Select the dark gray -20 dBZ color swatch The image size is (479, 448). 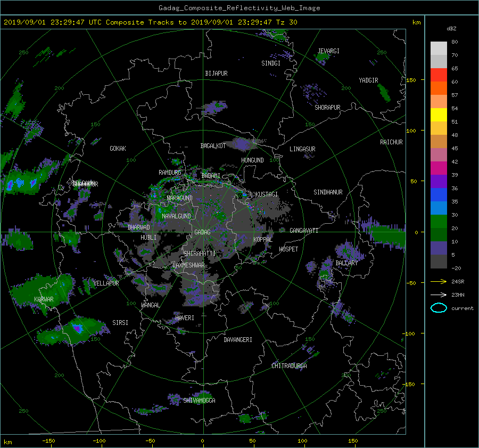coord(439,262)
